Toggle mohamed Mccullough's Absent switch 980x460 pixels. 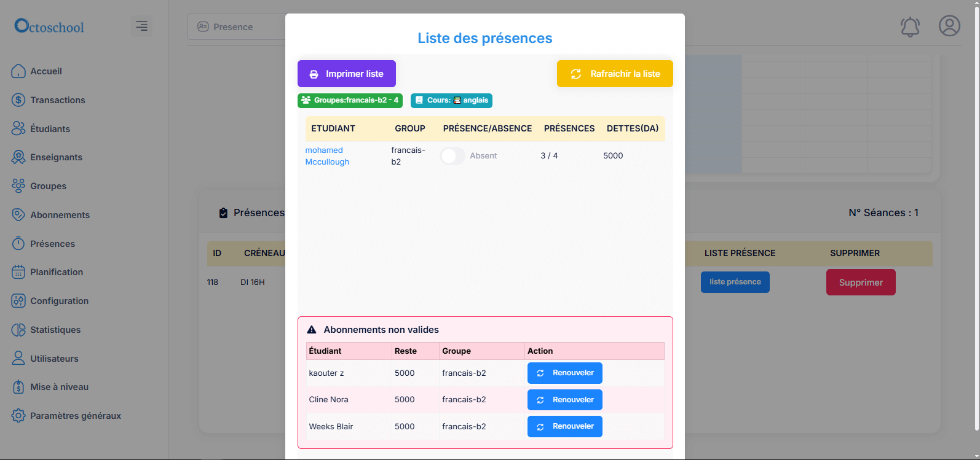[x=452, y=156]
